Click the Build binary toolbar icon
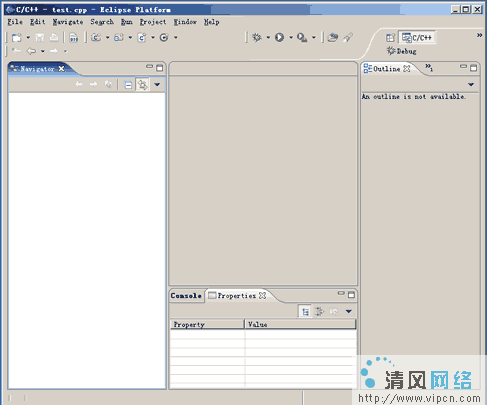Screen dimensions: 487x405 point(74,38)
